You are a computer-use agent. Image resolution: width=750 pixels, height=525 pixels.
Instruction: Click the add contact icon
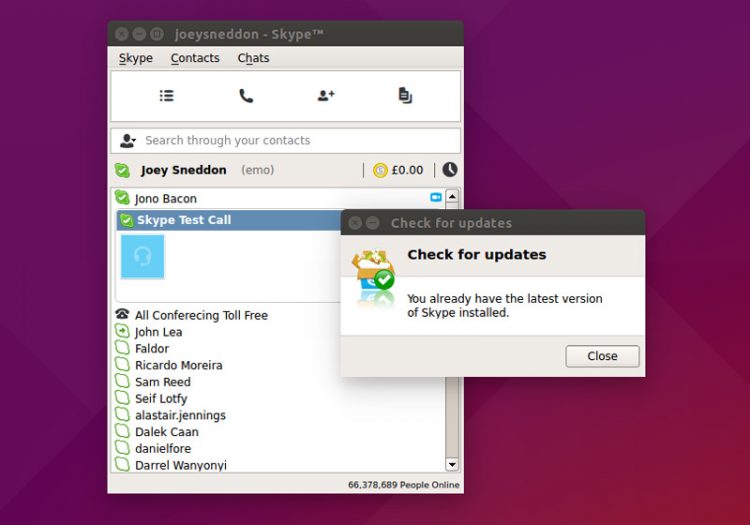[326, 96]
